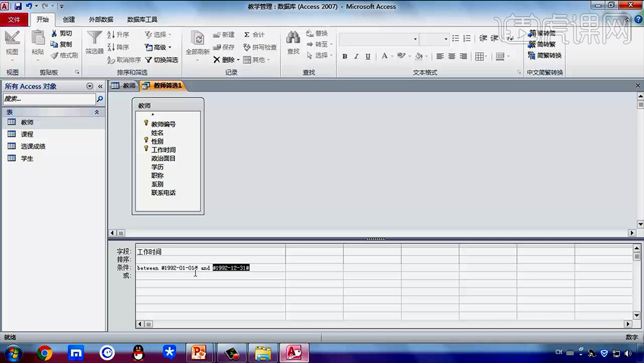Switch to Create (创建) tab
The width and height of the screenshot is (644, 363).
[x=68, y=20]
